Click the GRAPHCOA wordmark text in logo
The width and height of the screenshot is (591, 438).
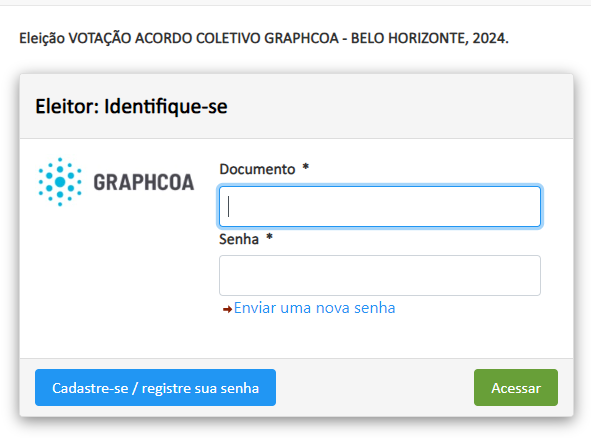(x=144, y=182)
